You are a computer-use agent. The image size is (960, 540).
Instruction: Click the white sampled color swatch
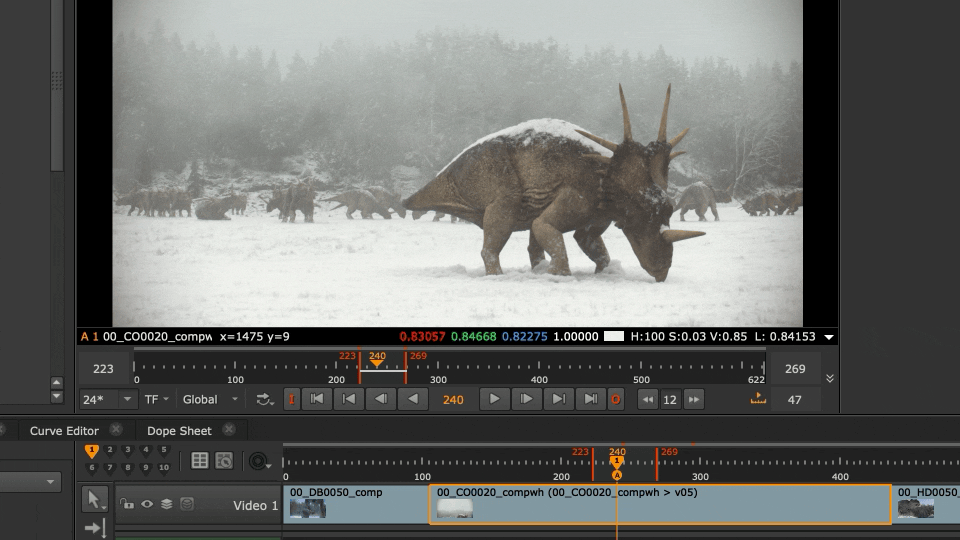pyautogui.click(x=613, y=336)
